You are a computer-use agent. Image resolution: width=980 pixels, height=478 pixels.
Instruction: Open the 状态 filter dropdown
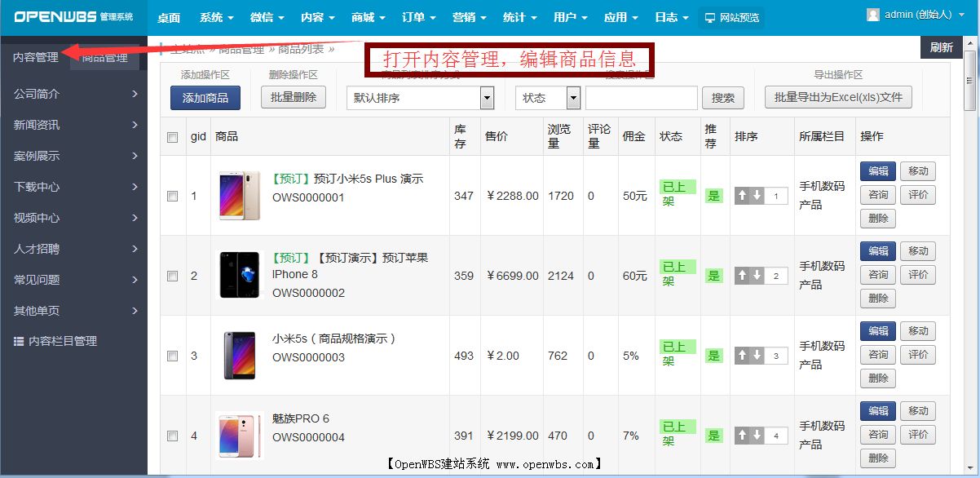tap(547, 97)
